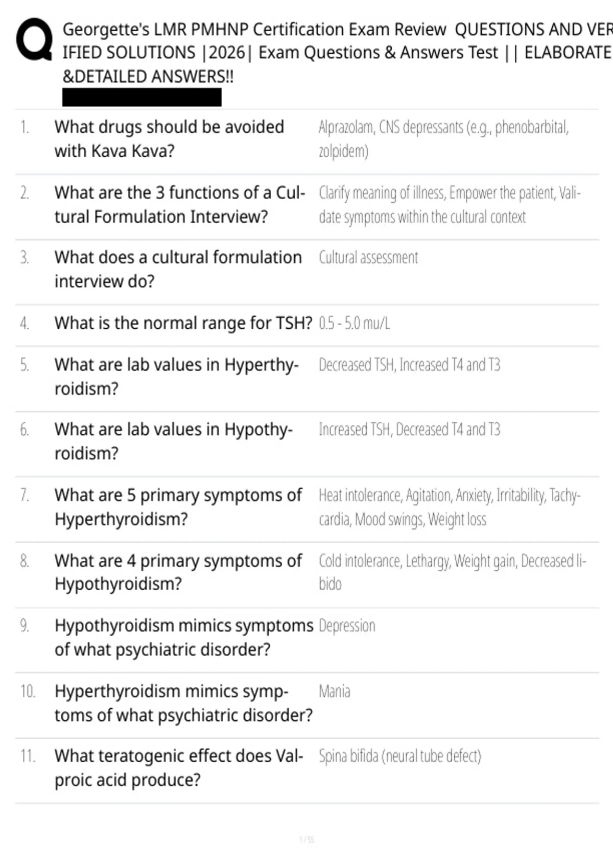Click answer starting with 'Cold intolerance, Lethargy'

(x=453, y=572)
